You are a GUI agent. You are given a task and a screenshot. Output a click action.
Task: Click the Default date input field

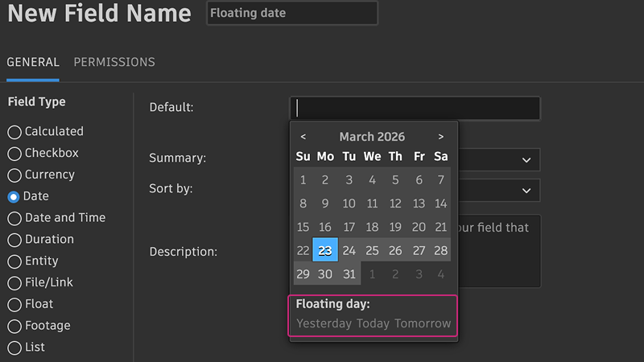pos(415,108)
